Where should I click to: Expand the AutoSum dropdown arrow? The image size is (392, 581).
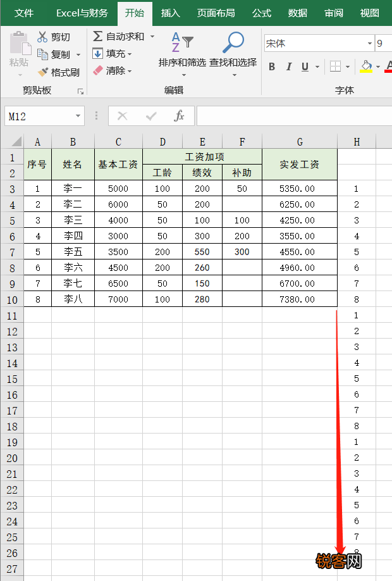(x=152, y=36)
